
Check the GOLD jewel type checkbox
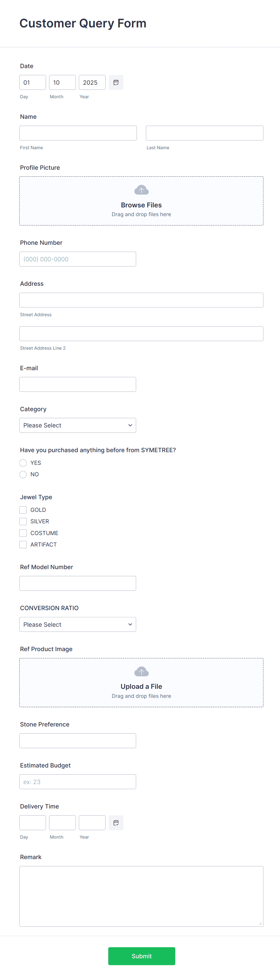[23, 510]
